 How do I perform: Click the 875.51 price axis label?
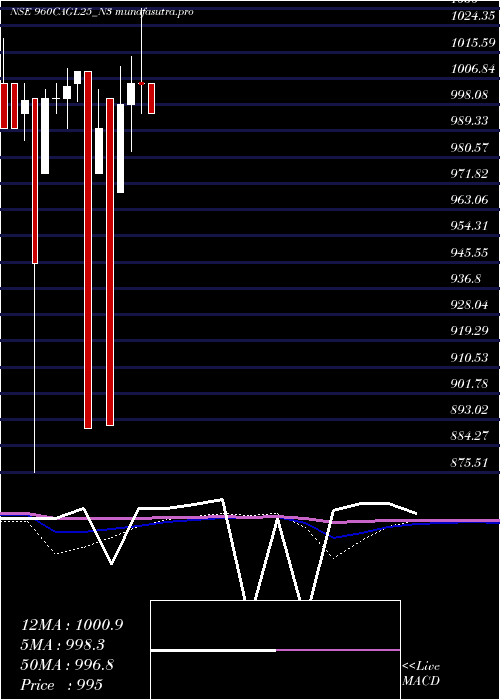coord(469,462)
